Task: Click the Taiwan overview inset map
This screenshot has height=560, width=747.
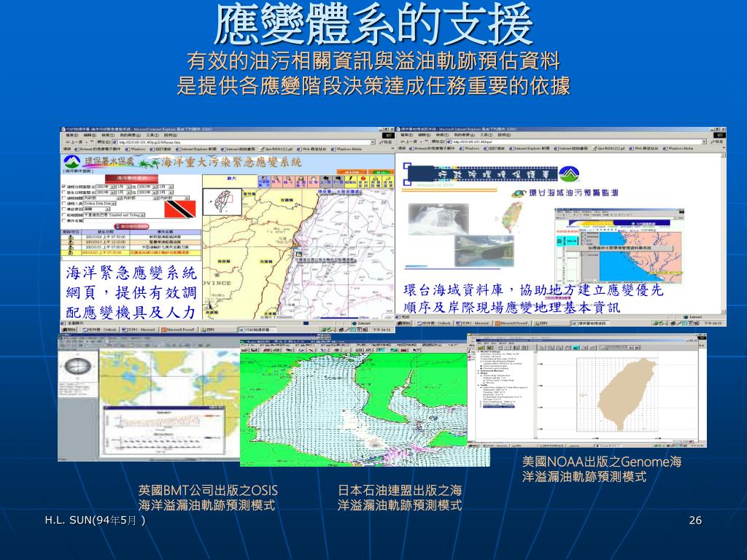Action: click(x=222, y=202)
